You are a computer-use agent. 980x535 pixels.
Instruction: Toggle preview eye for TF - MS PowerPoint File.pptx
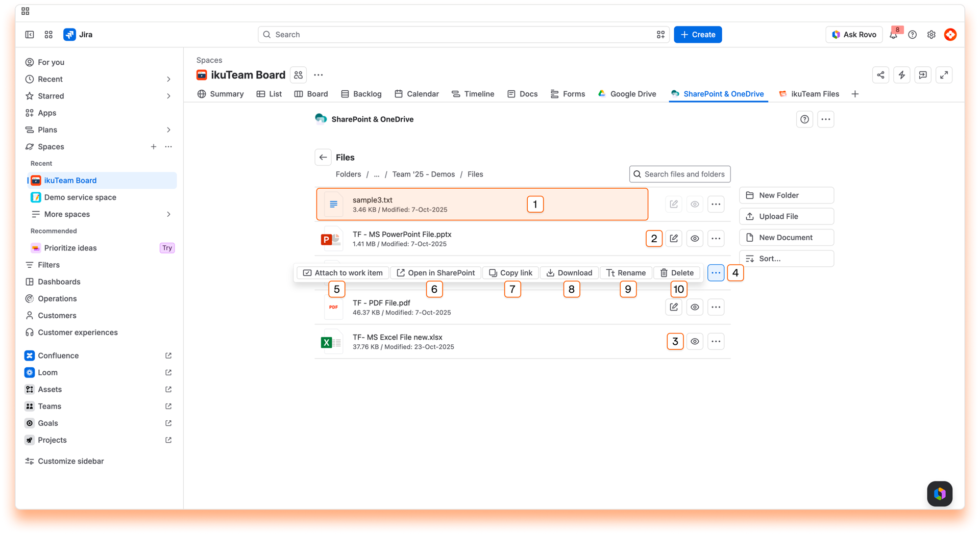[695, 239]
